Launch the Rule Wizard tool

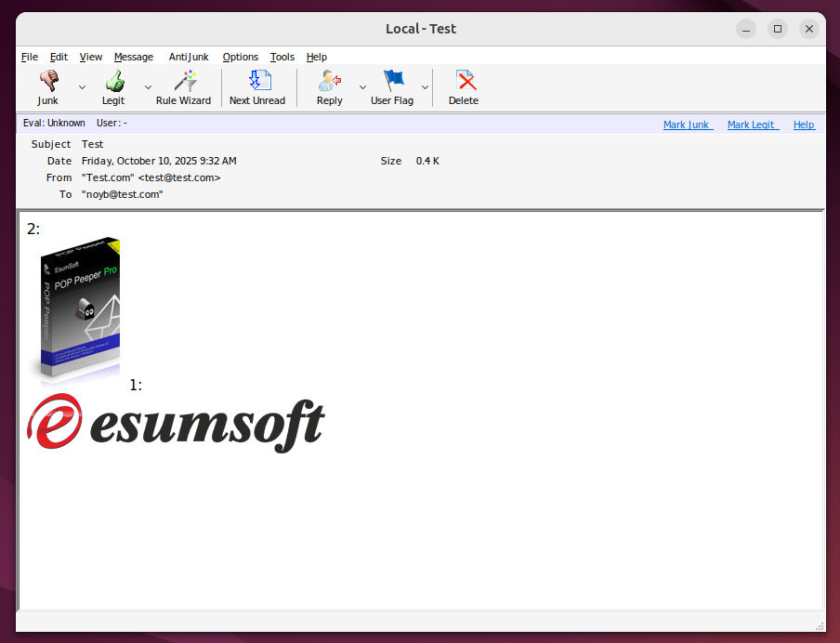184,87
